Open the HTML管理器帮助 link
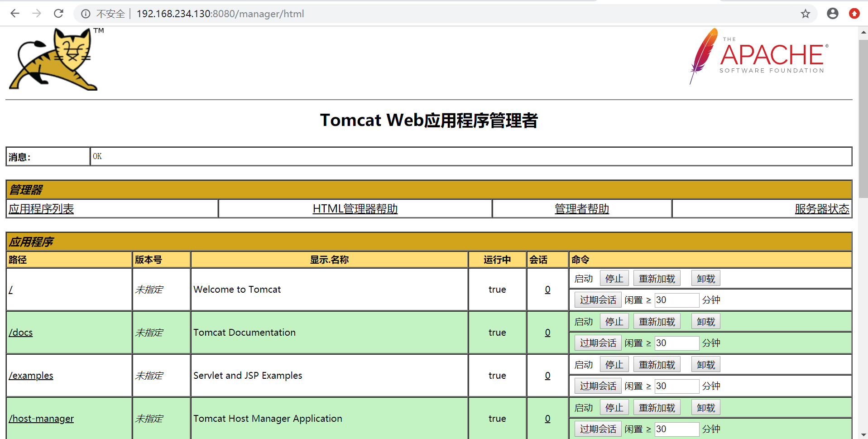868x439 pixels. (355, 209)
